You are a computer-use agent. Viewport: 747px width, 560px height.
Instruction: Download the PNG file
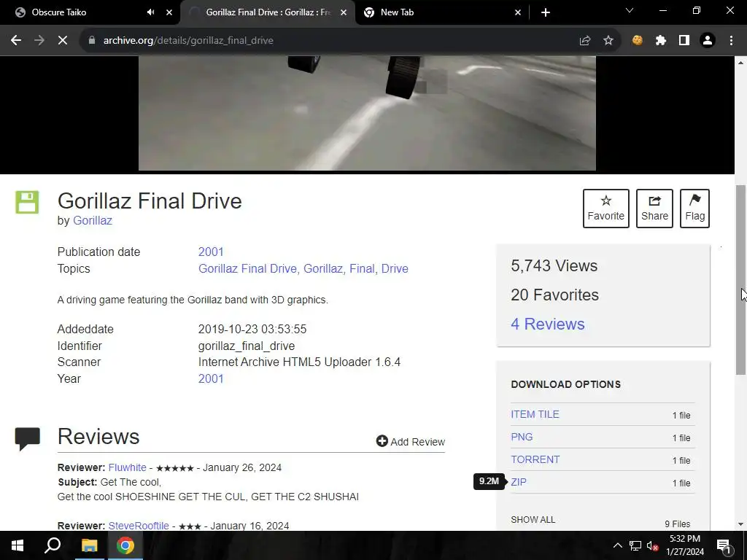522,437
